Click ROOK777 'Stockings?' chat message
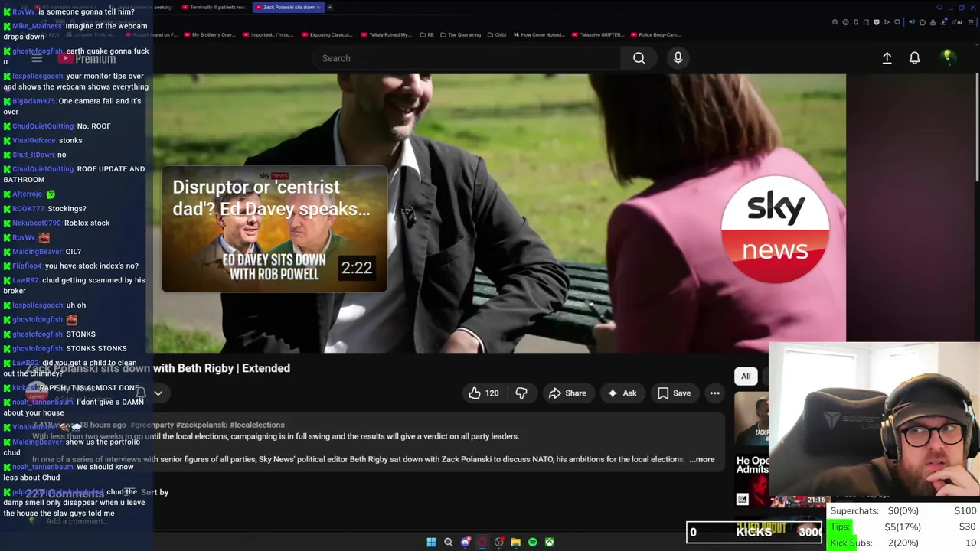The image size is (980, 551). [44, 208]
